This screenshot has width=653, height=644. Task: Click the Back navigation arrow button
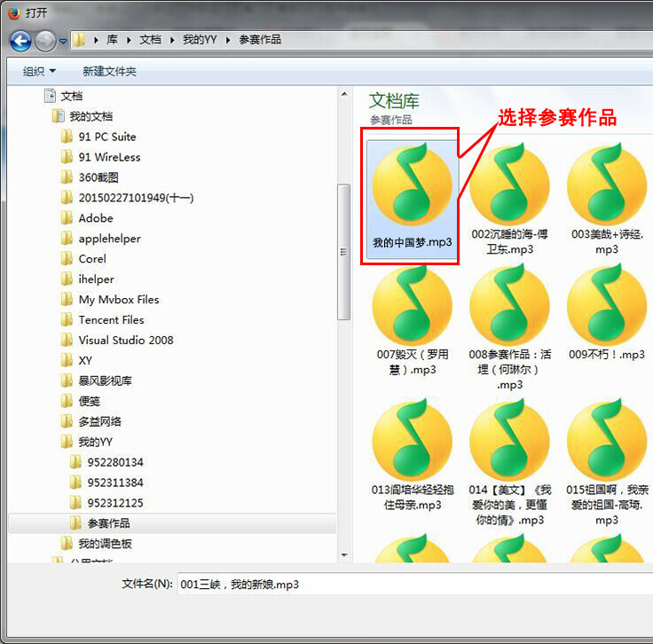(20, 41)
